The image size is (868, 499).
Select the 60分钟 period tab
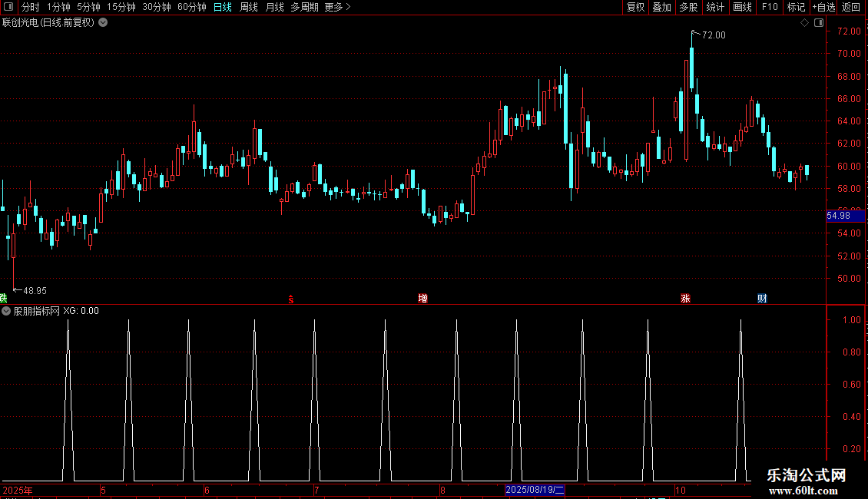tap(191, 7)
